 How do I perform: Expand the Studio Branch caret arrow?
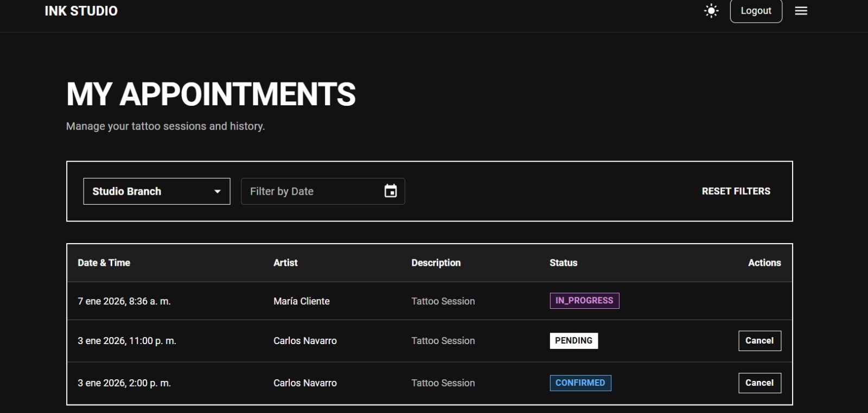coord(218,192)
